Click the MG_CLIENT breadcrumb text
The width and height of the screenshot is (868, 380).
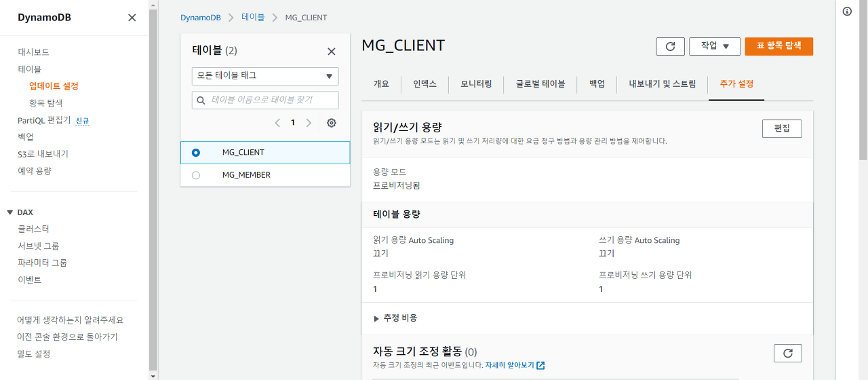[306, 18]
